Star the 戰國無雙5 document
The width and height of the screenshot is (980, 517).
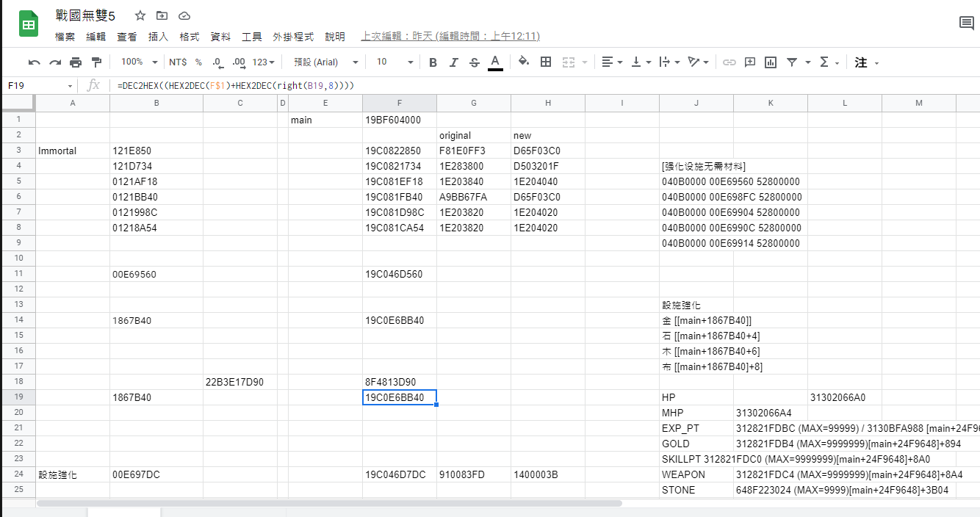click(x=140, y=15)
